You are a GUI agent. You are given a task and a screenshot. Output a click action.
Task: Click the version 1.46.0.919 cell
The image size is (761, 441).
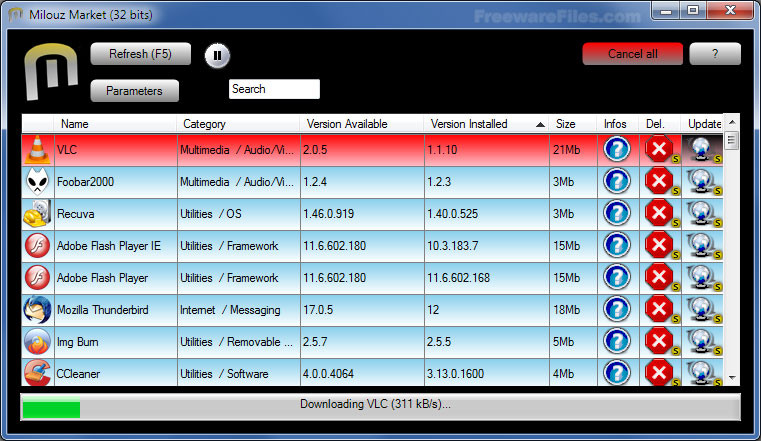tap(362, 214)
